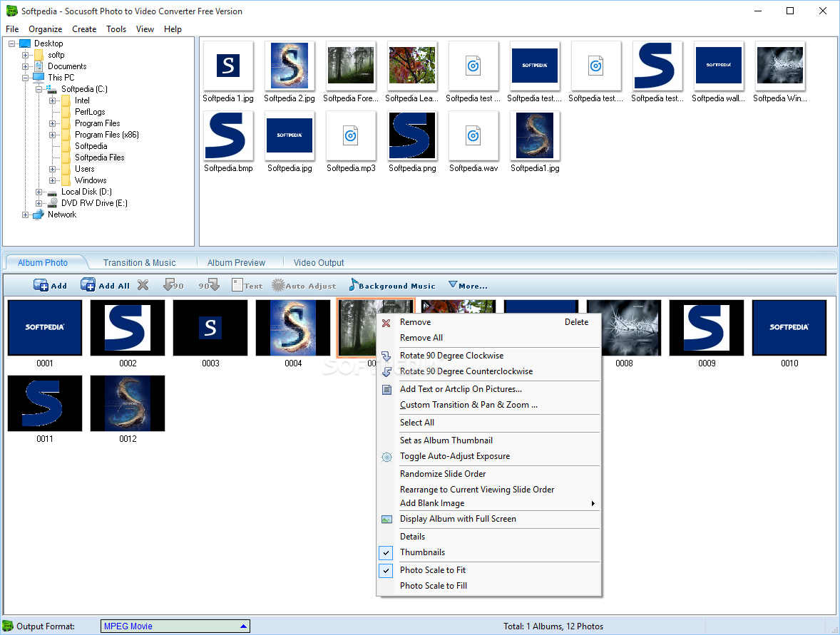Switch to Transition & Music tab
The width and height of the screenshot is (840, 635).
coord(139,263)
